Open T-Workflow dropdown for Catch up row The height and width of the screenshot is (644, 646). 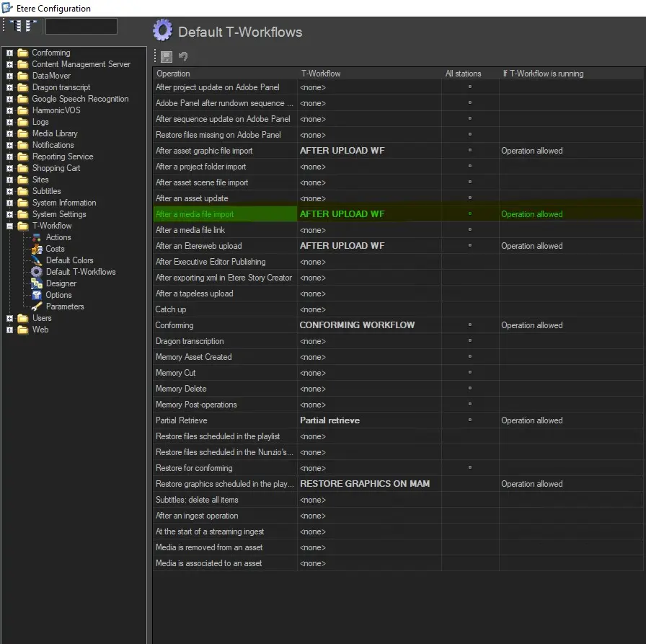tap(369, 309)
